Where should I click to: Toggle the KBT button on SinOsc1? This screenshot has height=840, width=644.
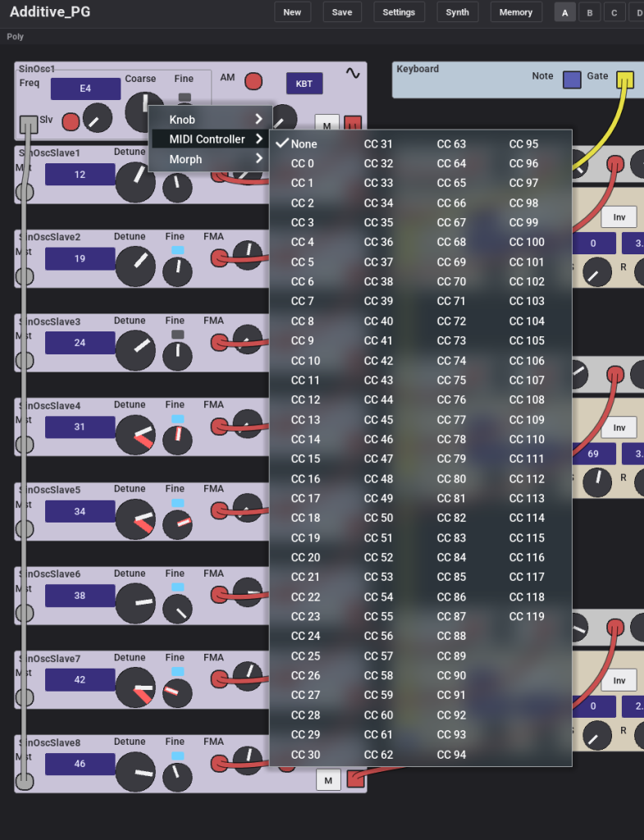[304, 84]
